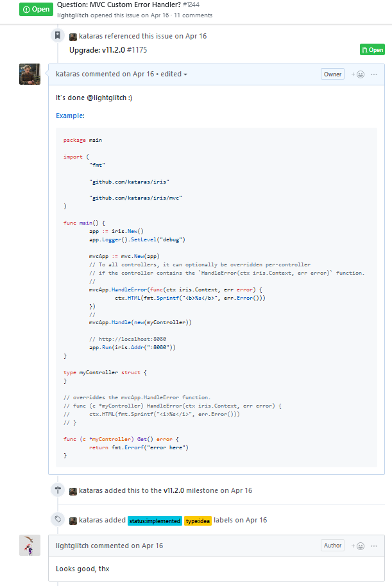Click the label tag timeline icon
Viewport: 392px width, 586px height.
(x=58, y=520)
